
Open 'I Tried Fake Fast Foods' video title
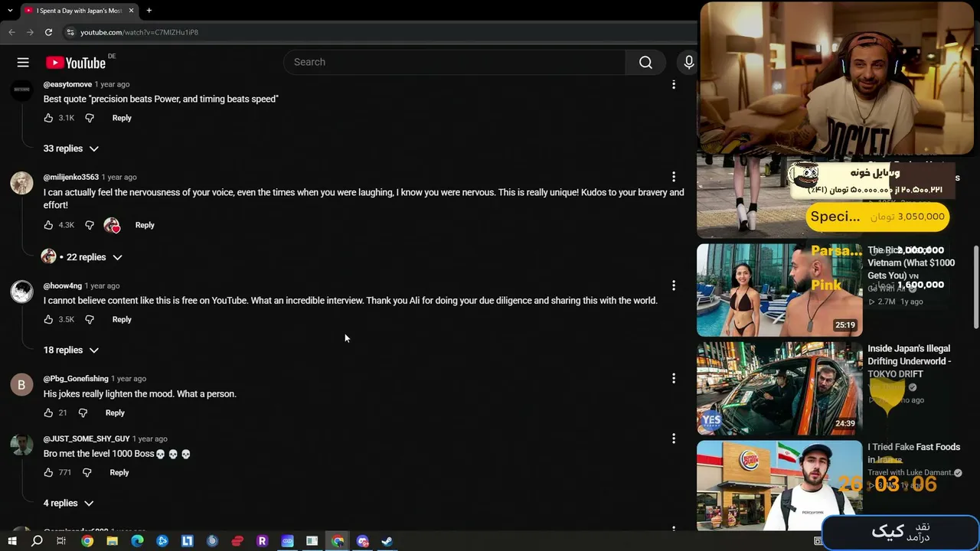click(x=913, y=453)
